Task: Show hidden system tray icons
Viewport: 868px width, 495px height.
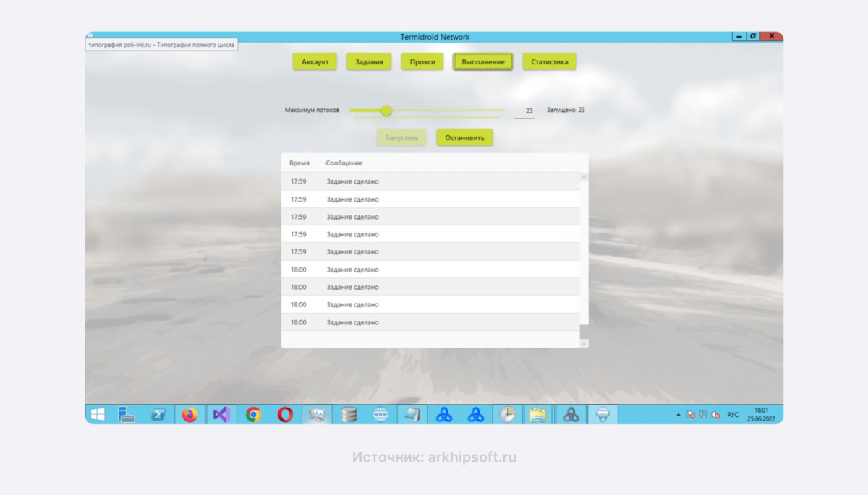Action: pyautogui.click(x=678, y=415)
